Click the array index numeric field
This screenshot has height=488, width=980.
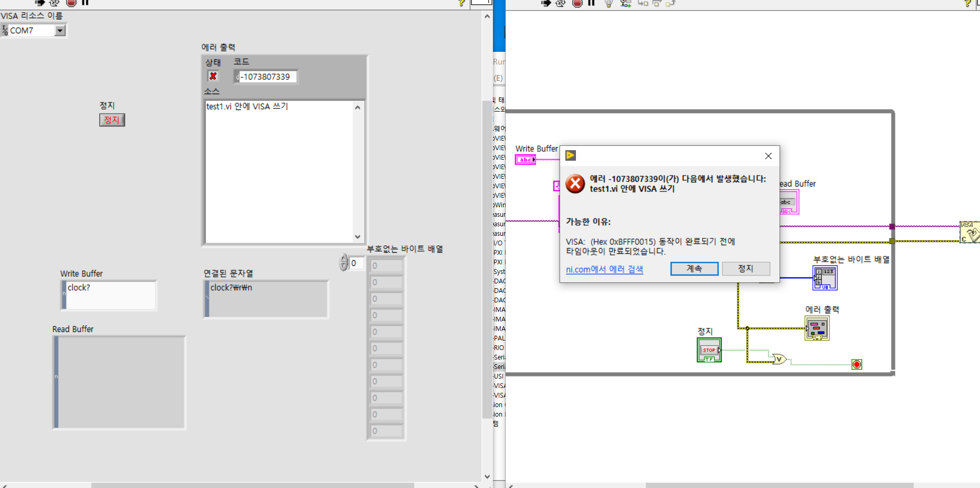point(357,263)
